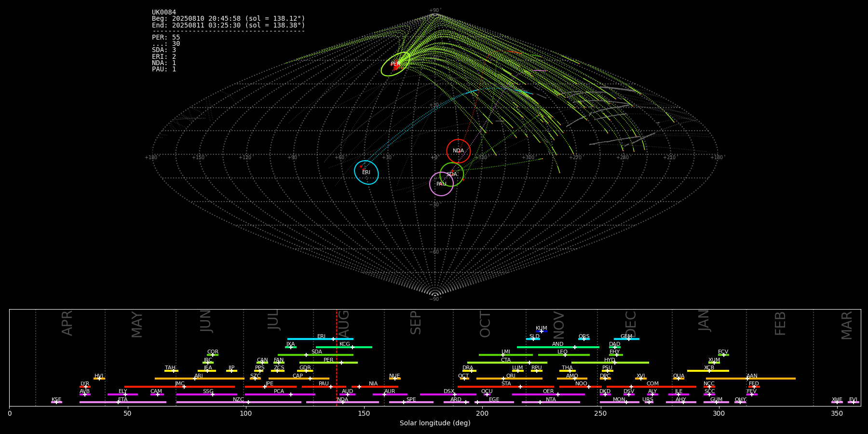Click the ECV shower bar in timeline
Viewport: 868px width, 434px height.
(723, 355)
